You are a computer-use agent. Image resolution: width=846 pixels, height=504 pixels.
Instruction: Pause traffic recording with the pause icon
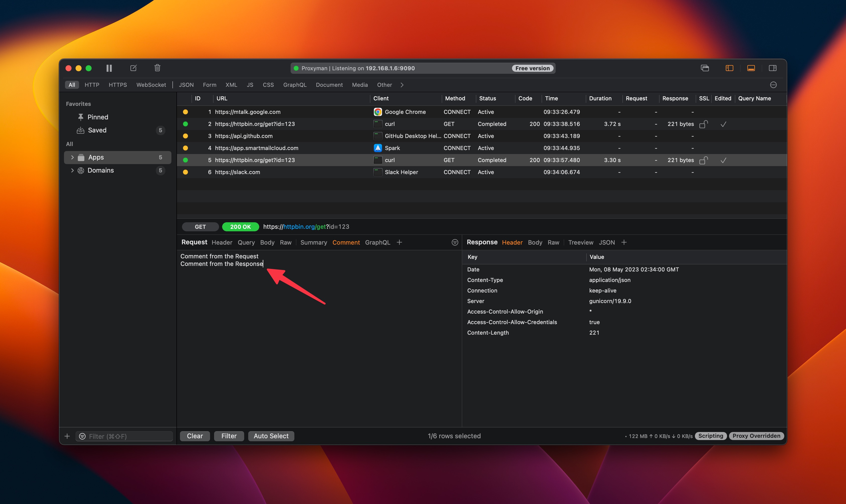(x=109, y=68)
